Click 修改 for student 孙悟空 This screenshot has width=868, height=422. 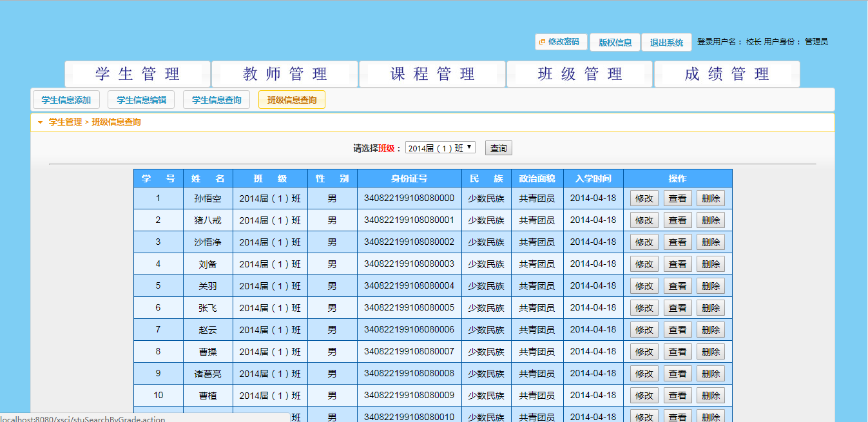point(644,198)
